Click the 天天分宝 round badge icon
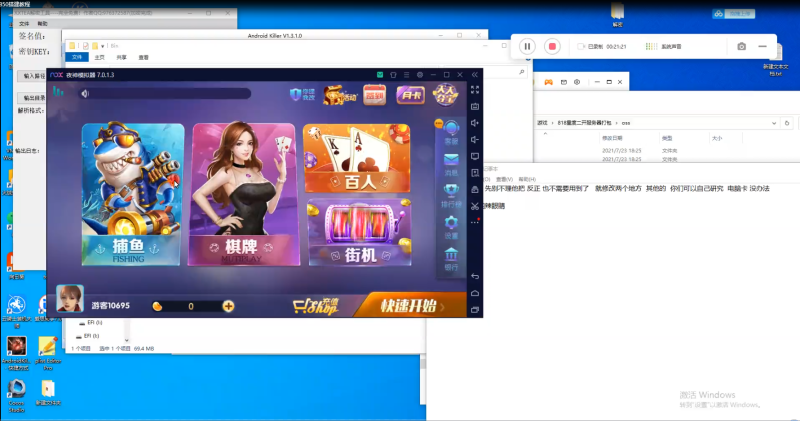The height and width of the screenshot is (421, 800). click(445, 95)
